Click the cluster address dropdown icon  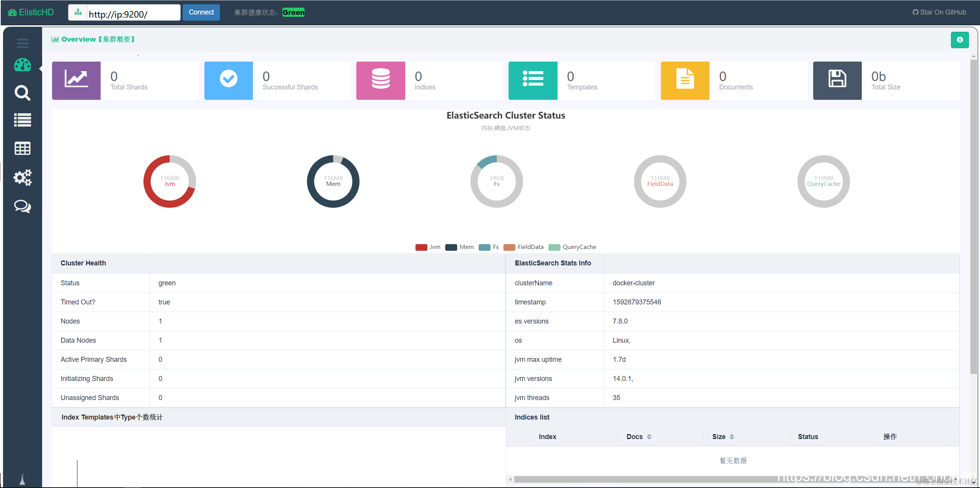tap(78, 12)
